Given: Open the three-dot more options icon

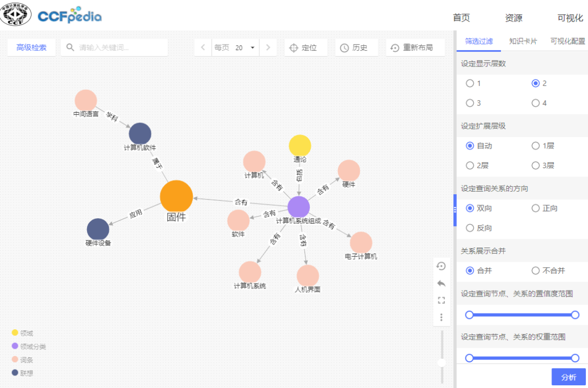Looking at the screenshot, I should coord(441,317).
